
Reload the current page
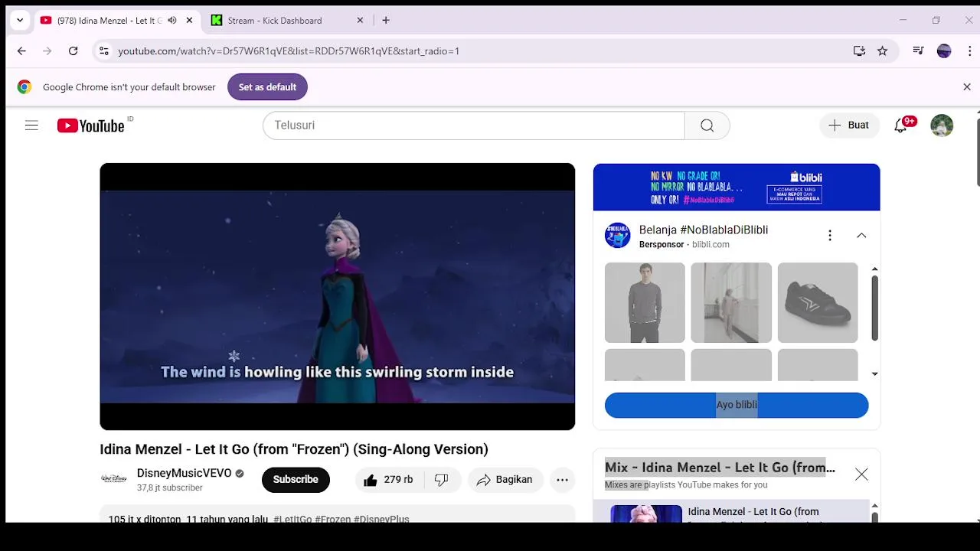pos(73,51)
